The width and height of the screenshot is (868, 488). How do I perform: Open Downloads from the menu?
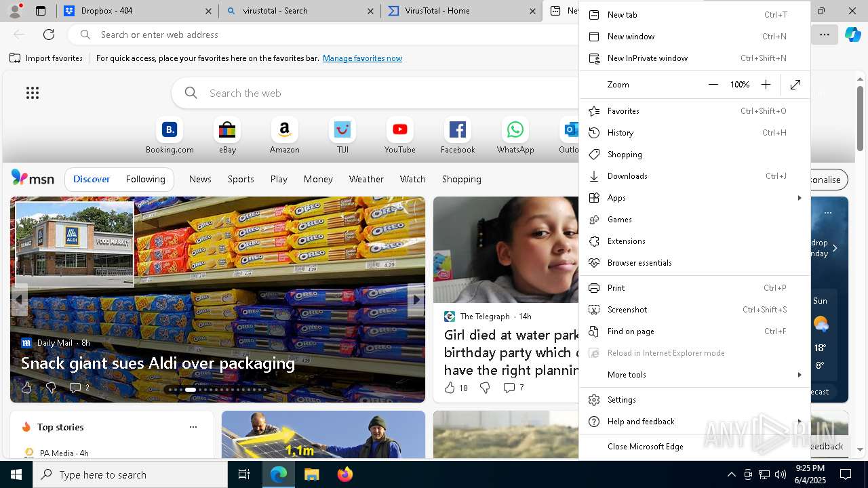pyautogui.click(x=694, y=176)
